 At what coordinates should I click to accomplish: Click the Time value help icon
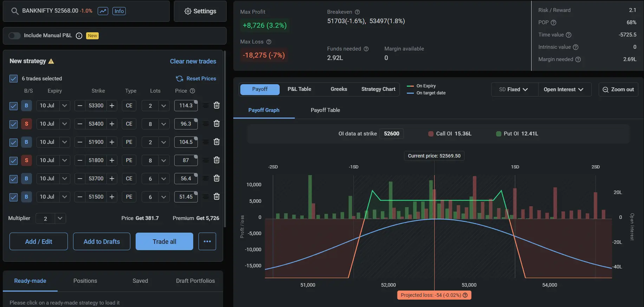(x=569, y=35)
